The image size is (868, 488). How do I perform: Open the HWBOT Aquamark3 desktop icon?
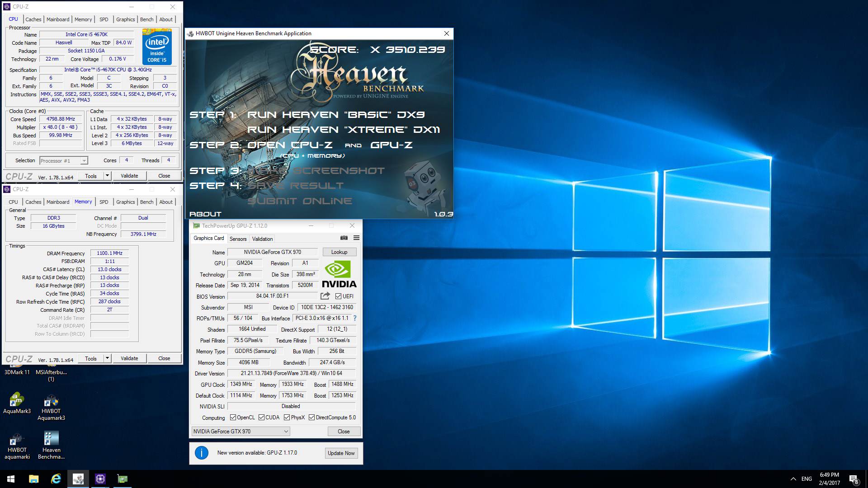point(51,408)
